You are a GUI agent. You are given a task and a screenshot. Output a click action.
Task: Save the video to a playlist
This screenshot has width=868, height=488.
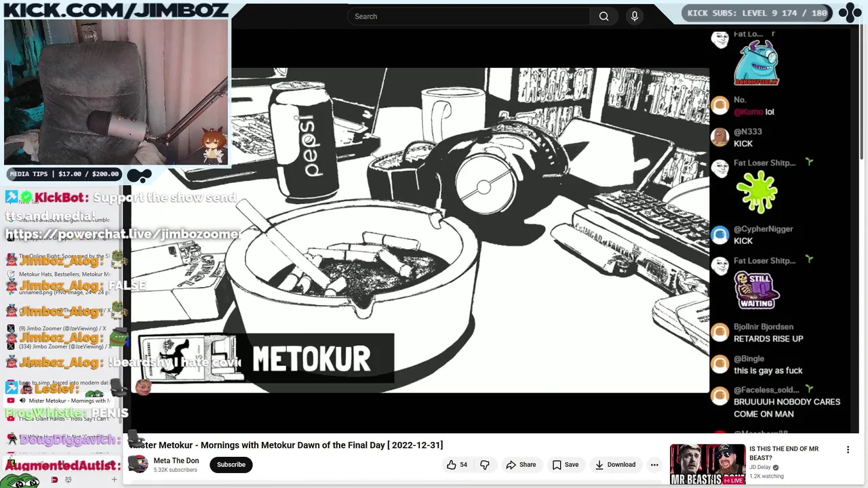pos(565,465)
